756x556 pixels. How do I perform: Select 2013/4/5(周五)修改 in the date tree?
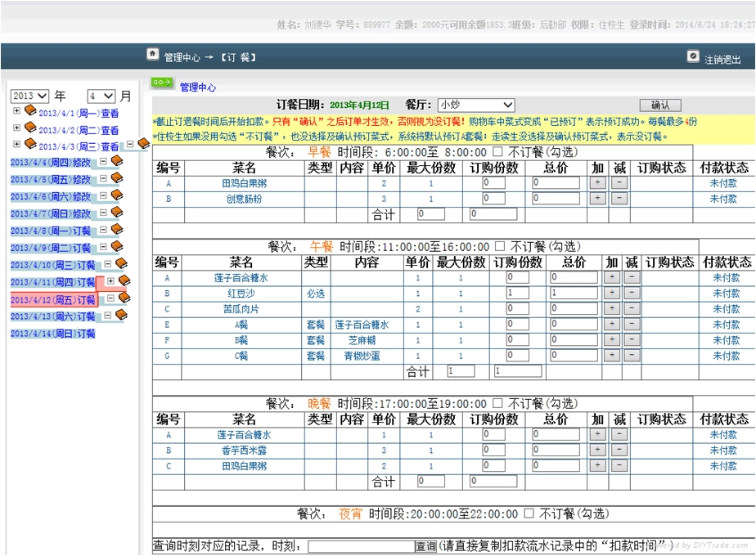[x=50, y=180]
